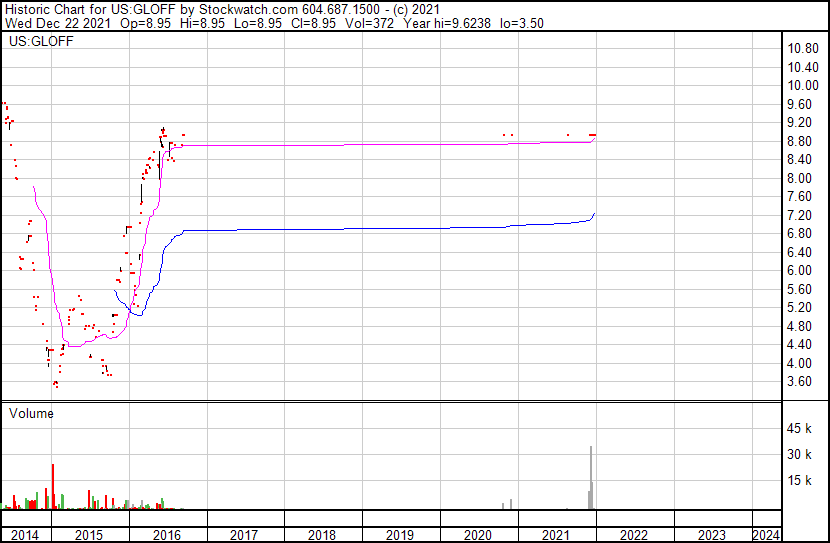This screenshot has height=543, width=830.
Task: Click the 2017 year label on time axis
Action: [244, 535]
